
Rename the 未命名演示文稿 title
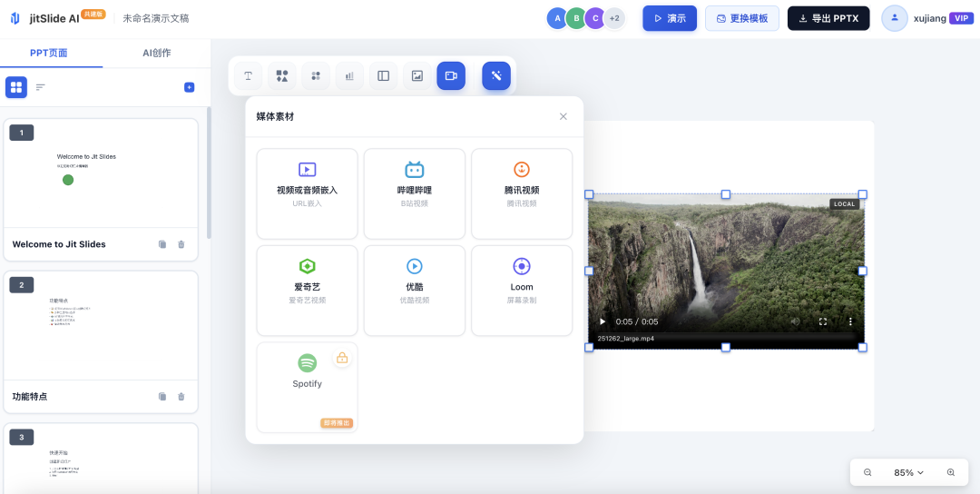pos(156,19)
